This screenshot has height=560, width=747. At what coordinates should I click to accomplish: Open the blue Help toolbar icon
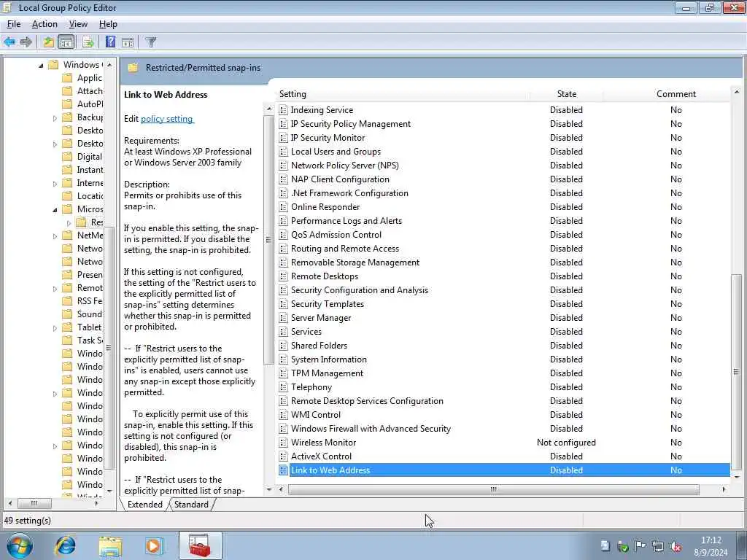[111, 42]
